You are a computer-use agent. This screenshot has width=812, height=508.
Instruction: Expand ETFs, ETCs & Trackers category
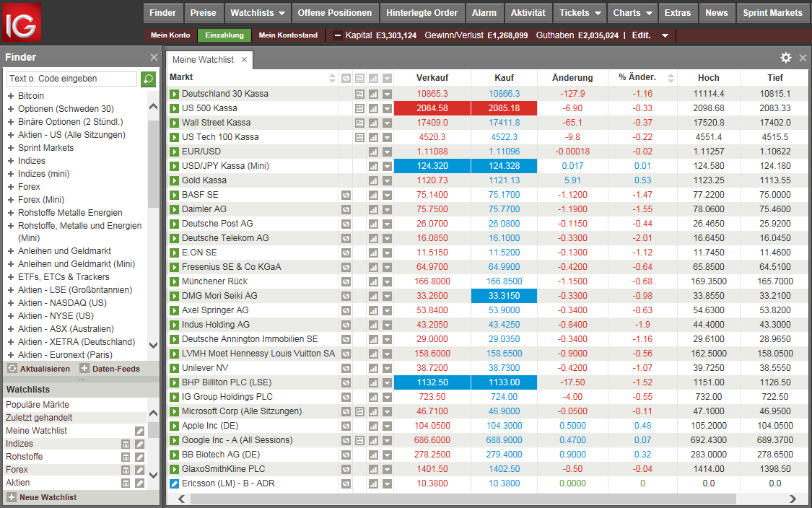click(10, 277)
